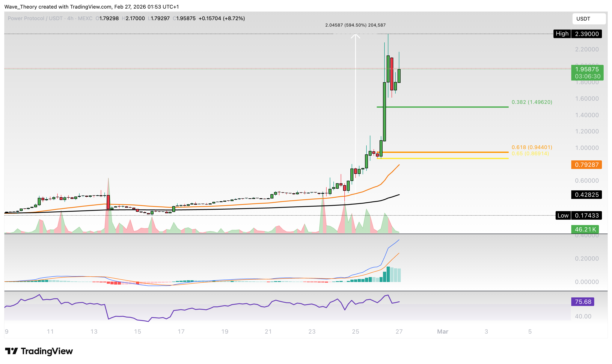Select the 0.618 (0.94401) Fibonacci level text
612x364 pixels.
point(532,147)
